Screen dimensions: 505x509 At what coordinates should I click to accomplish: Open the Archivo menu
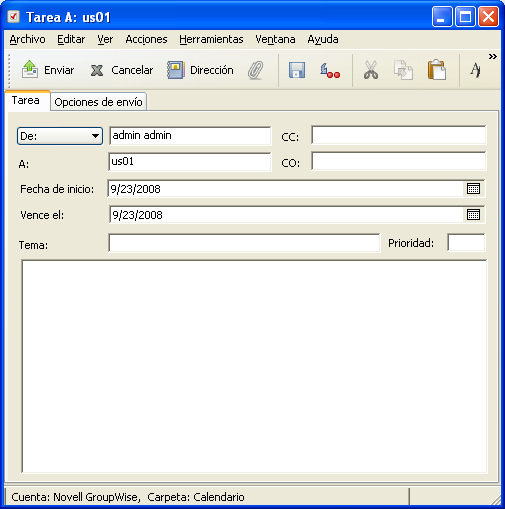pos(27,39)
